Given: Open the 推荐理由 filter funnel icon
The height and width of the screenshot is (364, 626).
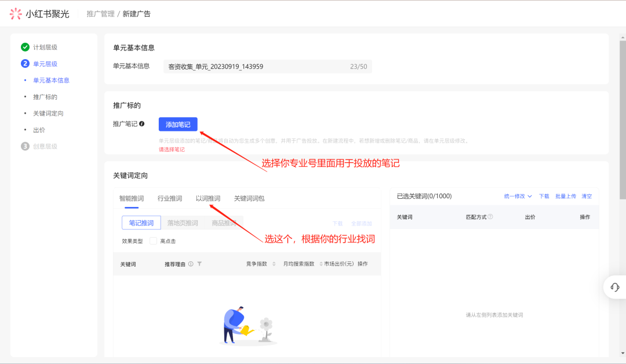Looking at the screenshot, I should click(x=199, y=264).
